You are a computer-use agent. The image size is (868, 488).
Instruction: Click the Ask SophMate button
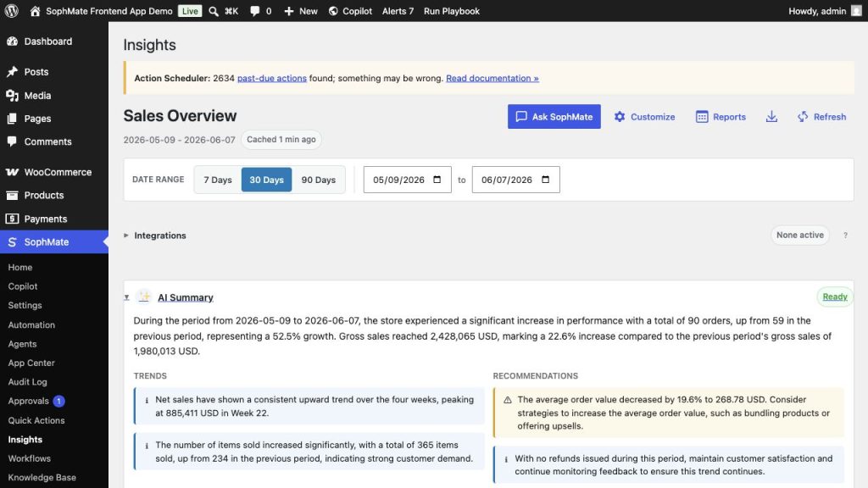554,117
